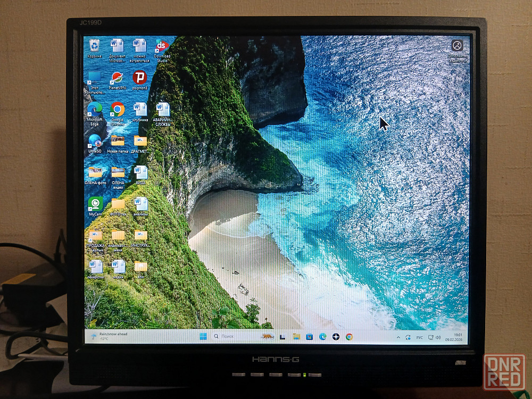This screenshot has width=532, height=399.
Task: Select the ОЛЕНА фото folder
Action: pos(95,173)
